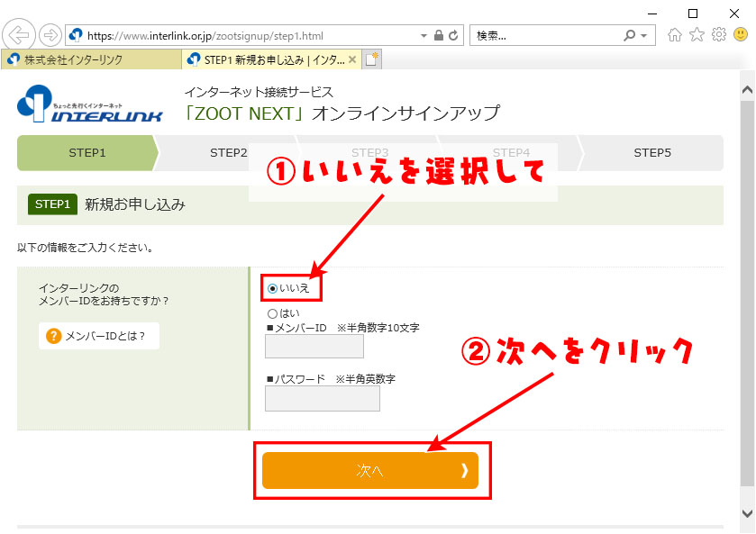Viewport: 756px width, 534px height.
Task: Click the padlock security icon
Action: click(x=438, y=35)
